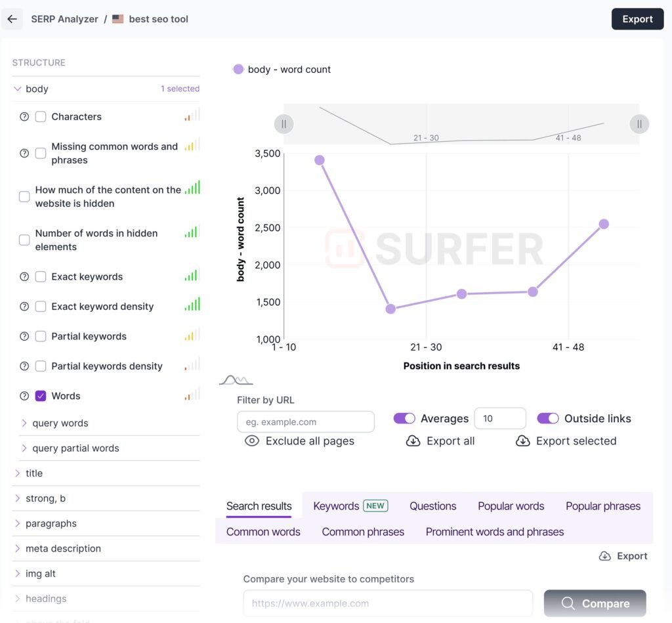Screen dimensions: 672x623
Task: Click correlation bars for Number of words in hidden elements
Action: (192, 232)
